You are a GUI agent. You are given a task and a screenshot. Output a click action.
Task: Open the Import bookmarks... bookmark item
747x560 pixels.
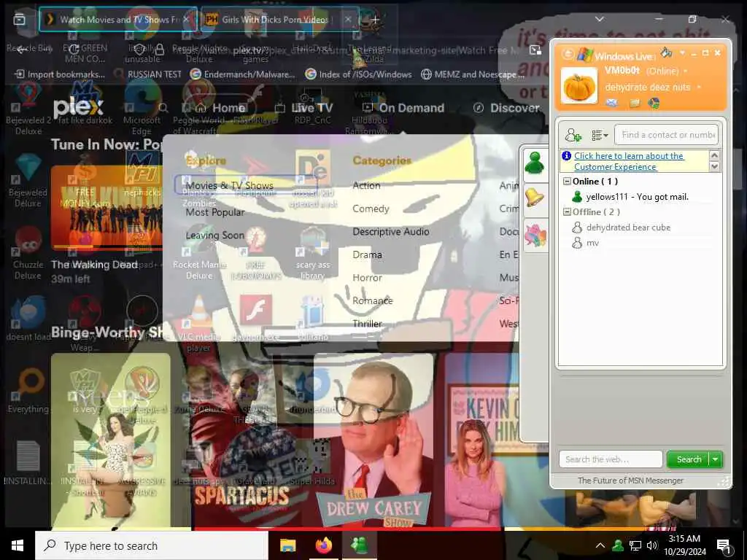[x=60, y=74]
